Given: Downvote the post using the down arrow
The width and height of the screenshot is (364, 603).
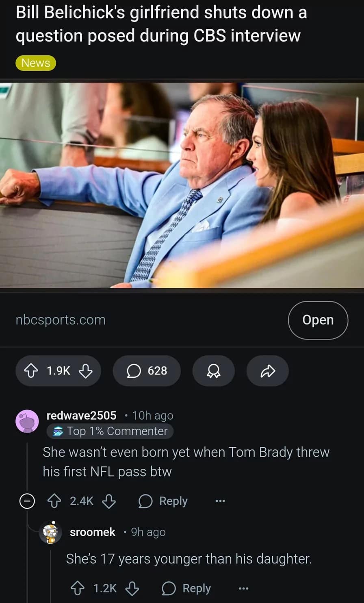Looking at the screenshot, I should coord(86,371).
